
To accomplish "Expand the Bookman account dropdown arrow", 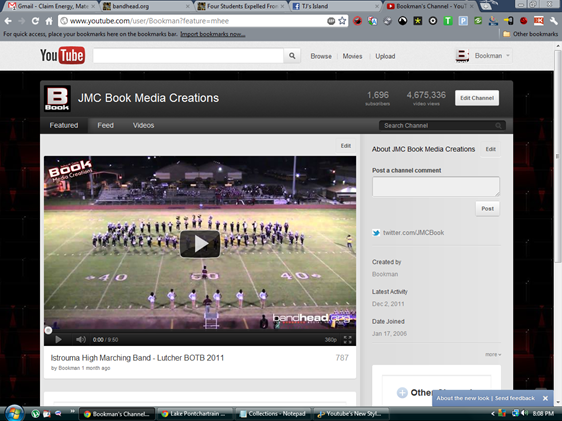I will (508, 56).
